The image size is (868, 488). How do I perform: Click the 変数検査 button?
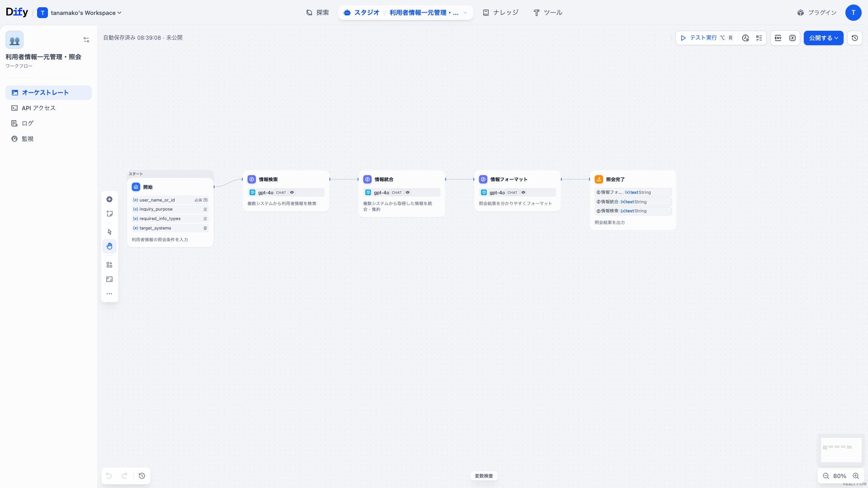pos(484,476)
